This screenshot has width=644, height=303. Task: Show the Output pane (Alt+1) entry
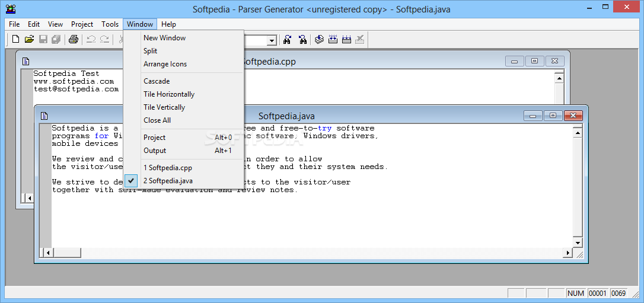[184, 151]
